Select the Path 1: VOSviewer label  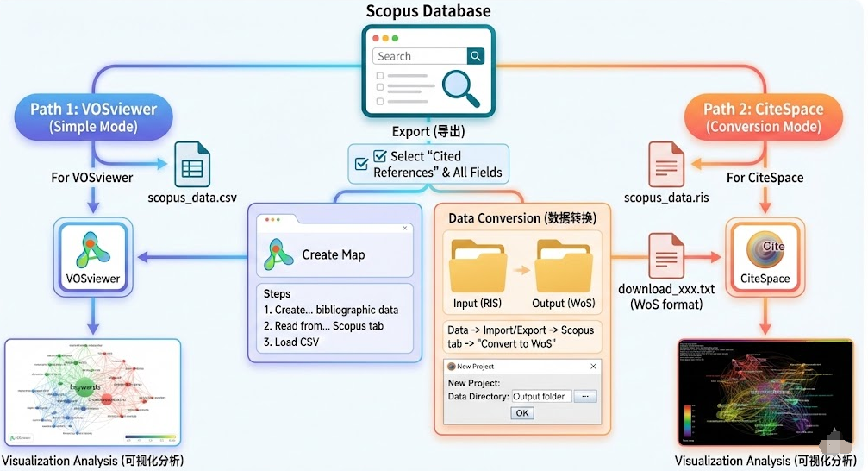coord(94,117)
